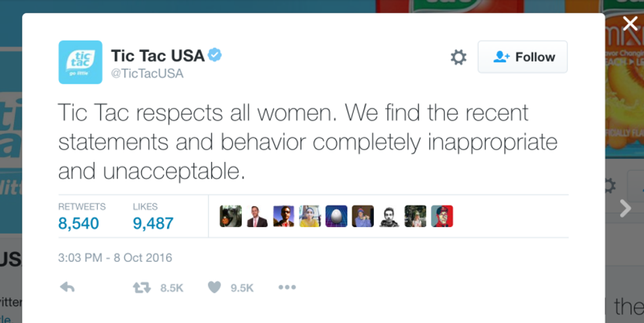The width and height of the screenshot is (644, 323).
Task: Open the Tic Tac USA profile name
Action: pyautogui.click(x=158, y=56)
